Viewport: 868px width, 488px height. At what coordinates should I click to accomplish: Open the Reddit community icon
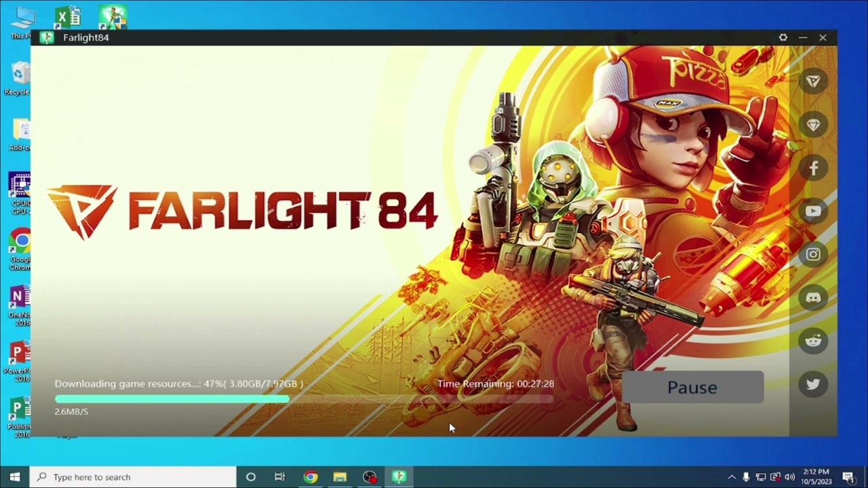(813, 341)
